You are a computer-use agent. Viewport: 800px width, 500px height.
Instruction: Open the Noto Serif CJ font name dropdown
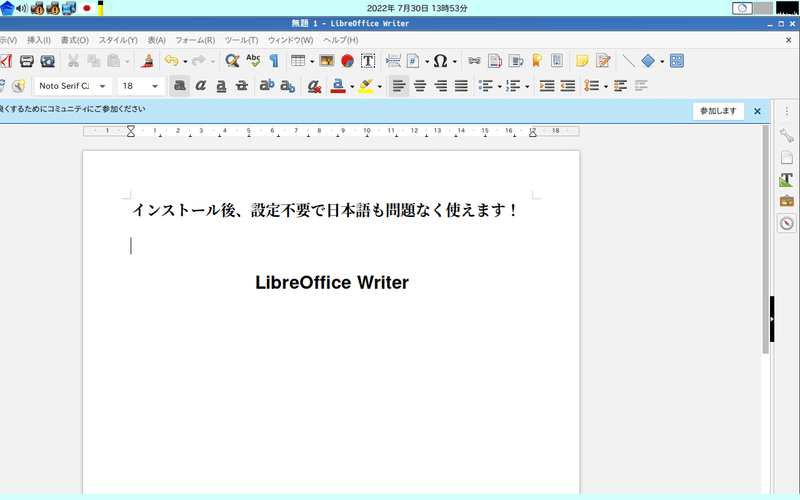[103, 86]
